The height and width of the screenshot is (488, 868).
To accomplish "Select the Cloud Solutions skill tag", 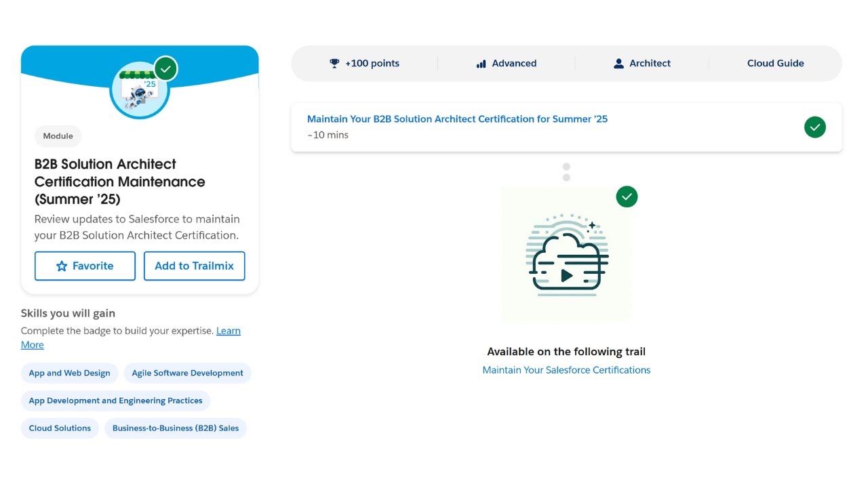I will click(60, 428).
